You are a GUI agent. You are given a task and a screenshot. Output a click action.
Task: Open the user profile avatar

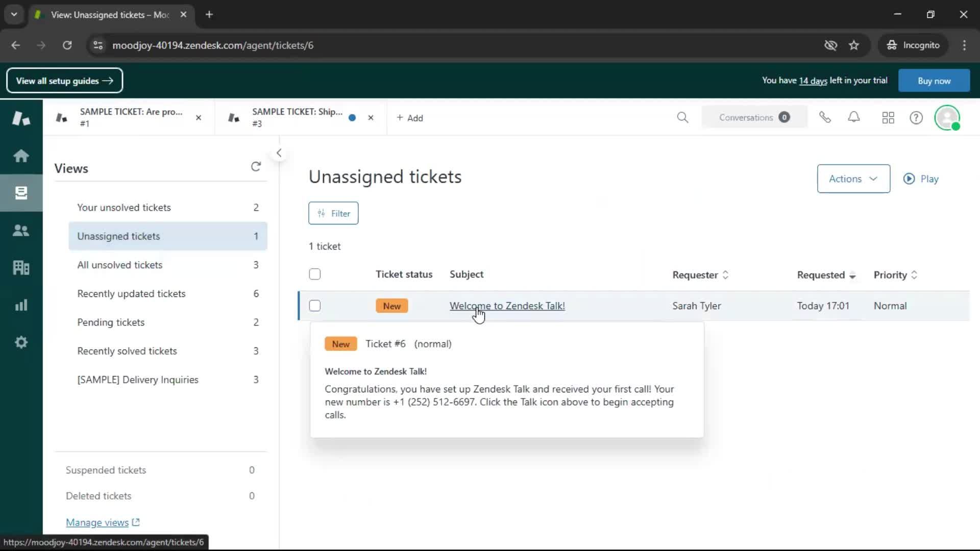point(947,118)
